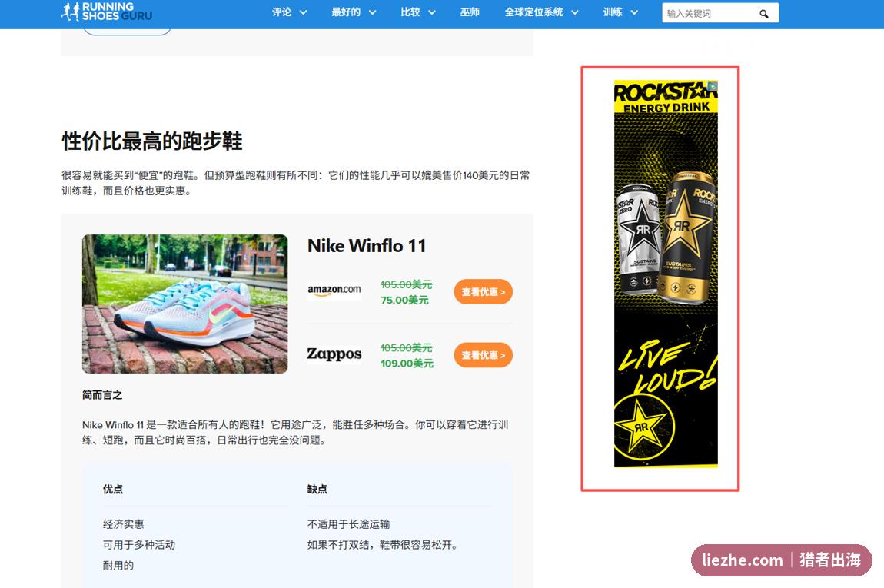The height and width of the screenshot is (588, 884).
Task: Open the Rockstar Energy Drink banner ad
Action: tap(666, 274)
